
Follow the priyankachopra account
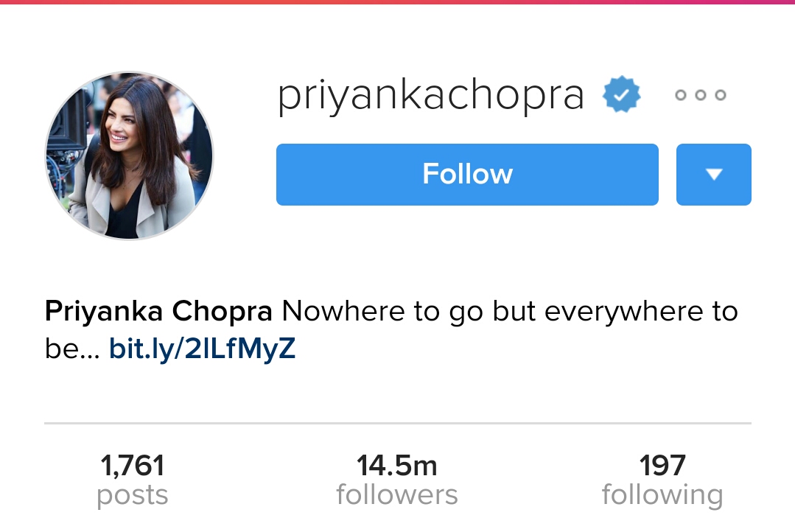coord(467,175)
